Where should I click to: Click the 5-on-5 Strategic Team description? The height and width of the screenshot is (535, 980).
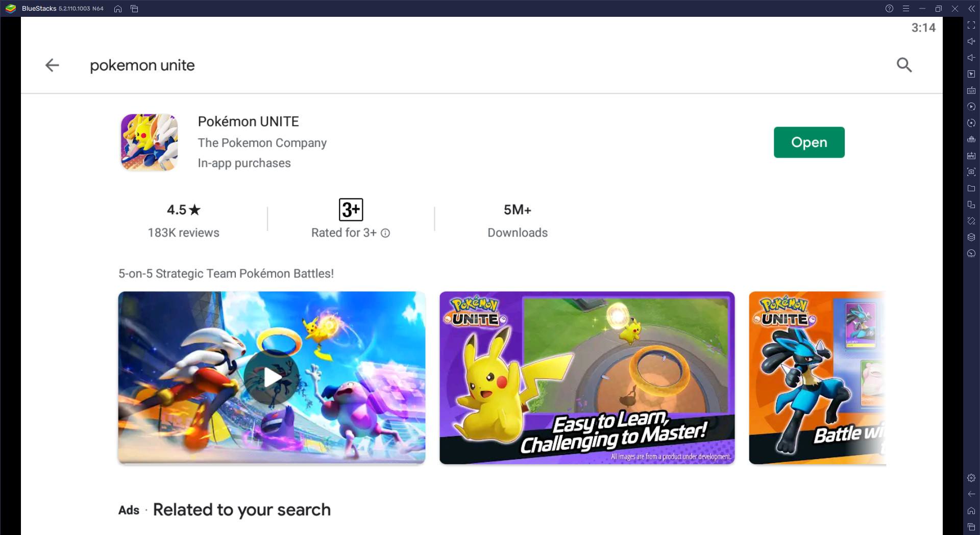pyautogui.click(x=226, y=274)
